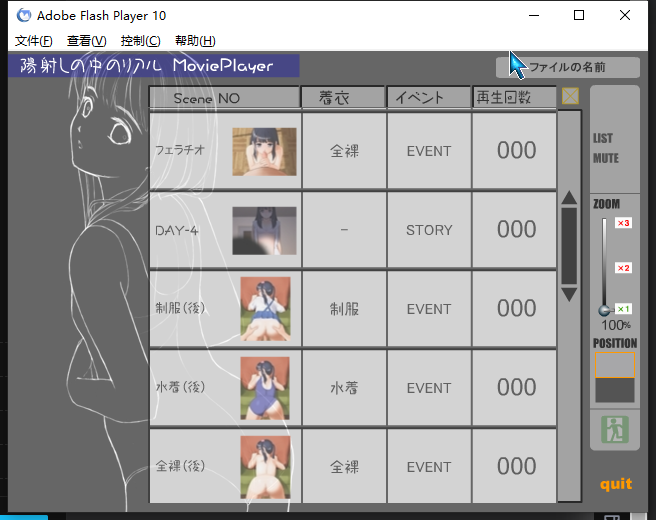Click the orange quit button

pos(615,484)
